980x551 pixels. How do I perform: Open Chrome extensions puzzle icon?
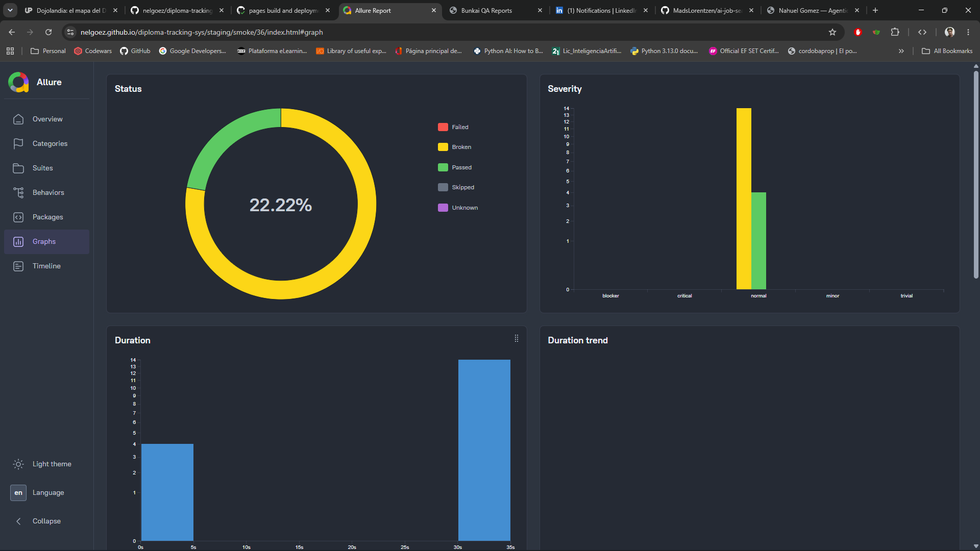(895, 32)
